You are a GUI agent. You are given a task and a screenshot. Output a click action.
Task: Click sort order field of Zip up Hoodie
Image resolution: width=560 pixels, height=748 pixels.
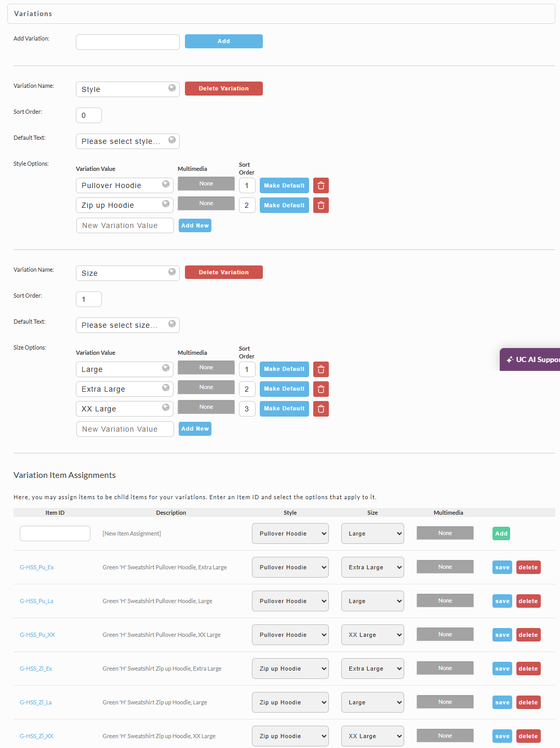tap(247, 205)
